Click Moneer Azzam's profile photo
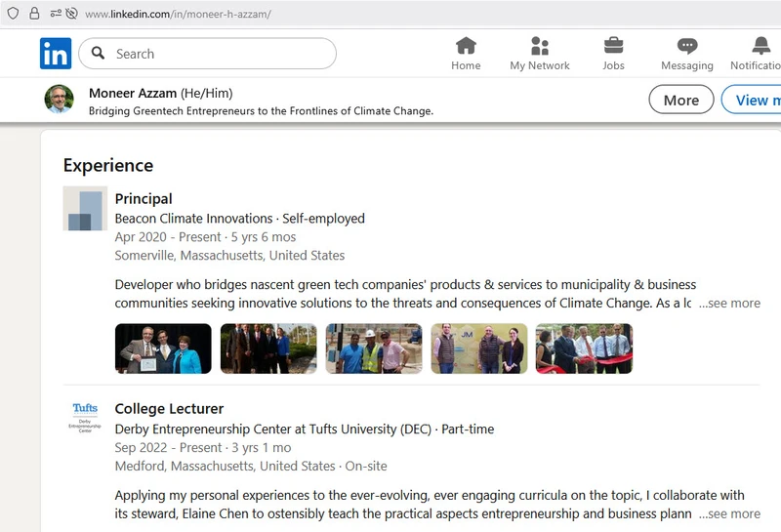This screenshot has height=532, width=781. tap(59, 100)
